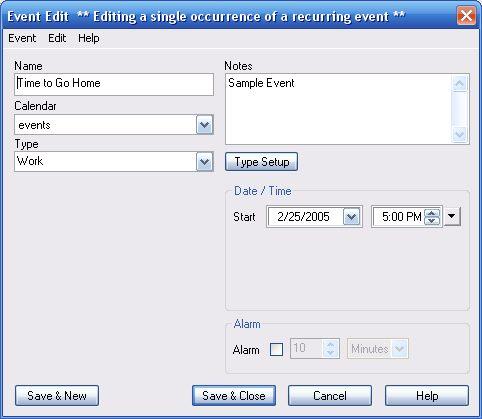The height and width of the screenshot is (419, 482).
Task: Click the Help button at the bottom
Action: click(427, 396)
